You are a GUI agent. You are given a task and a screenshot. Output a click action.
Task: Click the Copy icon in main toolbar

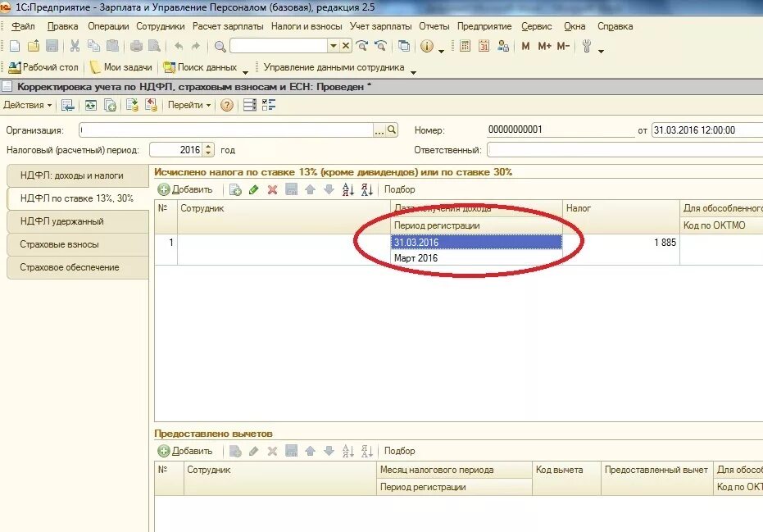pyautogui.click(x=93, y=46)
